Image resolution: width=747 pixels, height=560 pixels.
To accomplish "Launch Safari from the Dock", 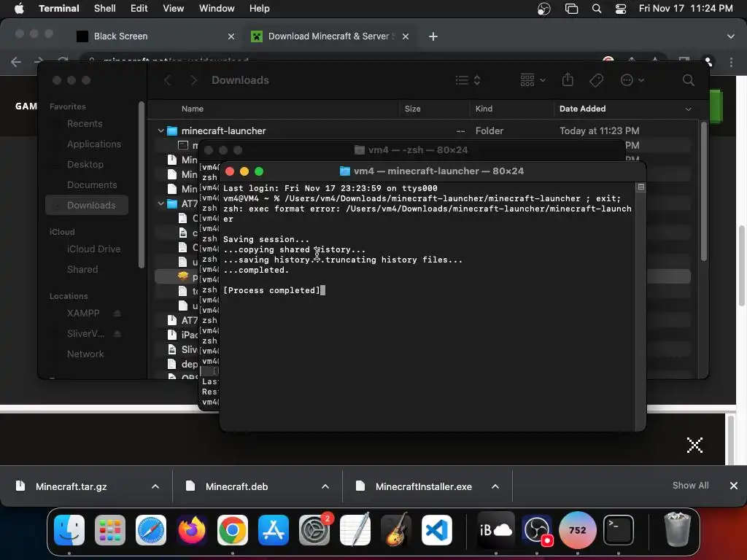I will (x=151, y=530).
